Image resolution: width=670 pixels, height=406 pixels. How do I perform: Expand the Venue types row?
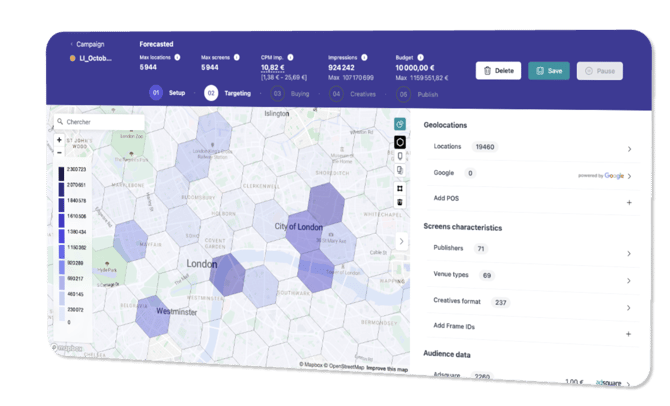click(629, 278)
